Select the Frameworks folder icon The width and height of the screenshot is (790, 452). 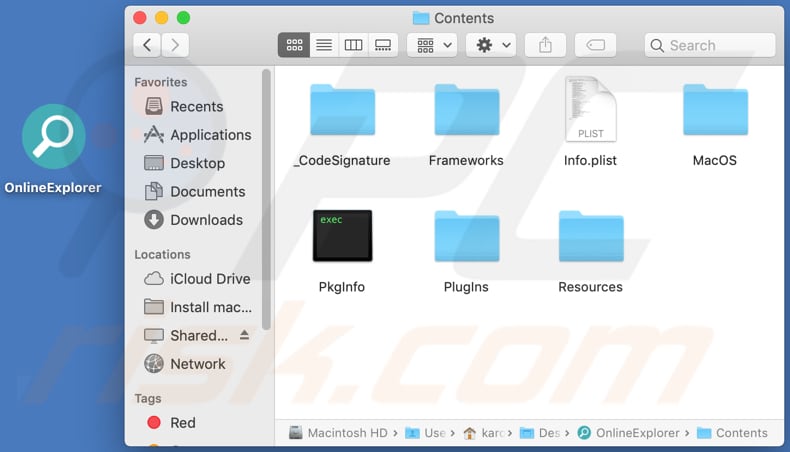(x=467, y=110)
